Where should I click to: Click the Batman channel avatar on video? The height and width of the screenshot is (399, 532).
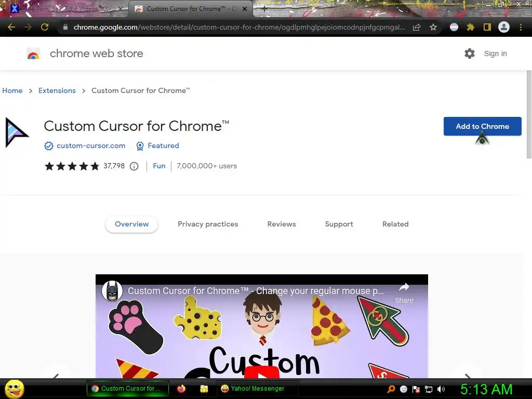point(112,291)
